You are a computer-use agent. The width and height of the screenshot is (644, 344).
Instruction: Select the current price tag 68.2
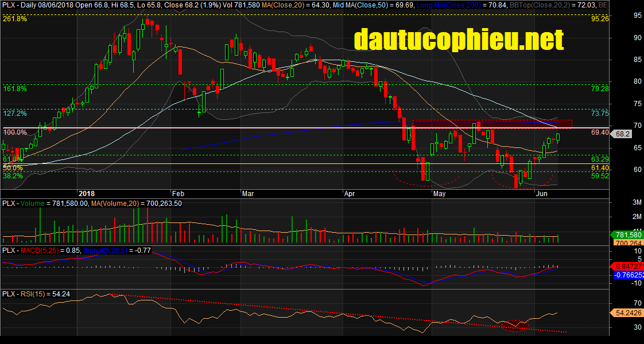click(623, 134)
